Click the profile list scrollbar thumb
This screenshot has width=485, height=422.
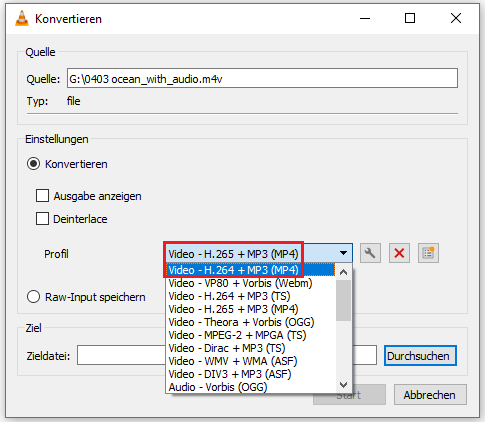click(x=343, y=300)
